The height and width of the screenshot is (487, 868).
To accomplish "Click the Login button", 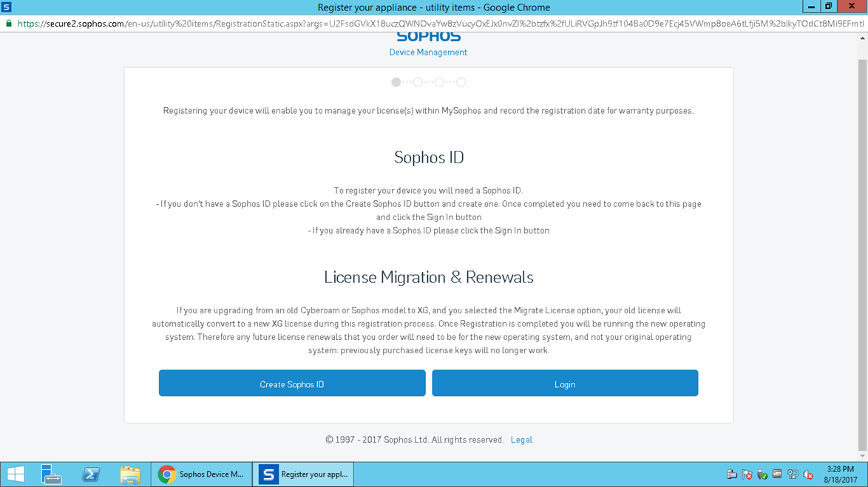I will [x=565, y=383].
